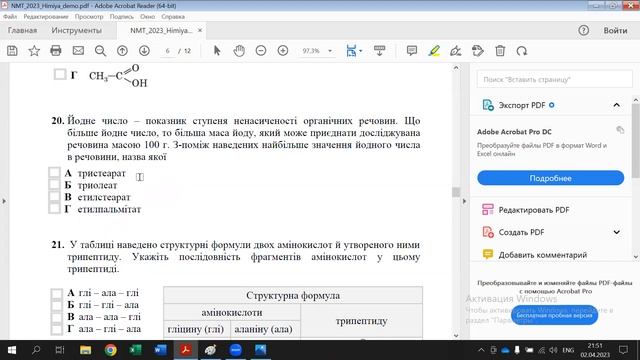
Task: Open Create PDF tool icon
Action: (x=488, y=232)
